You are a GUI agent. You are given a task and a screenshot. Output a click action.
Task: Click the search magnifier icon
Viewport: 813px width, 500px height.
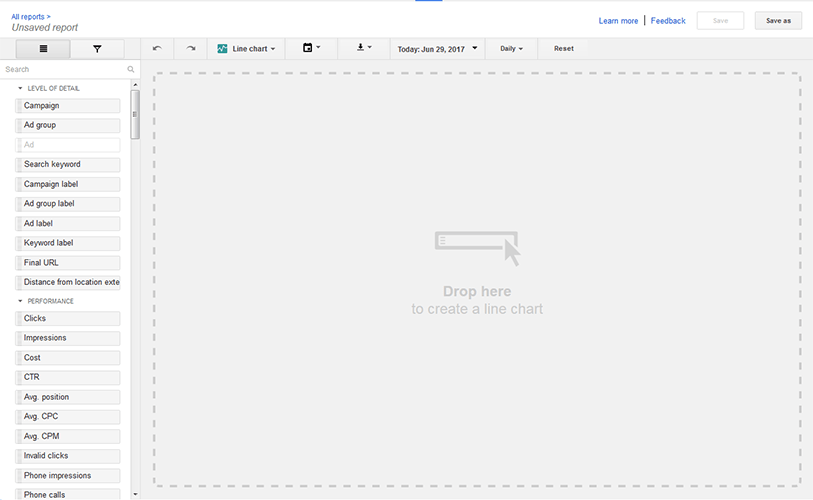pyautogui.click(x=131, y=70)
